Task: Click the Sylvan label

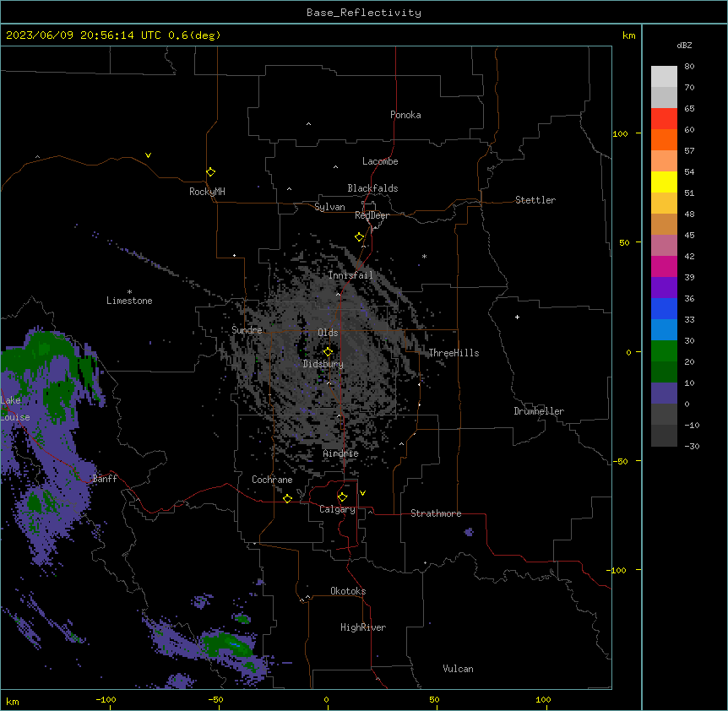Action: click(x=329, y=207)
